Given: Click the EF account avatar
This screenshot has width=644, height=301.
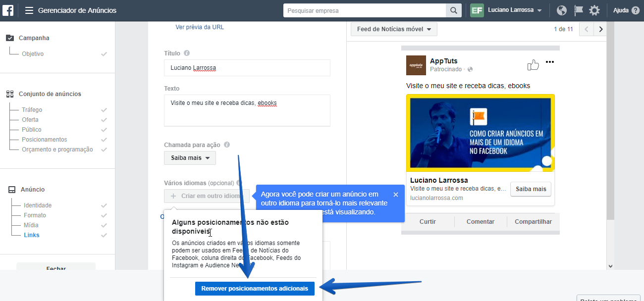Looking at the screenshot, I should click(x=477, y=10).
